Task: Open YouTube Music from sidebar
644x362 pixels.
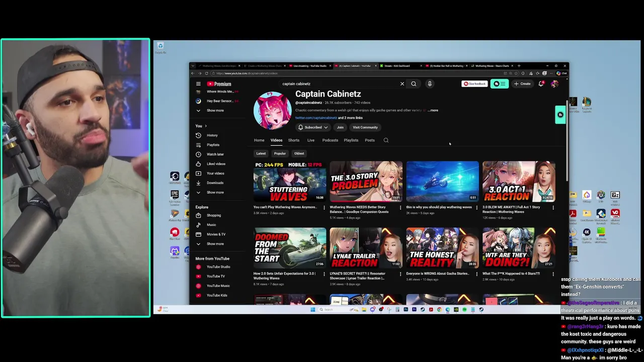Action: pos(218,286)
